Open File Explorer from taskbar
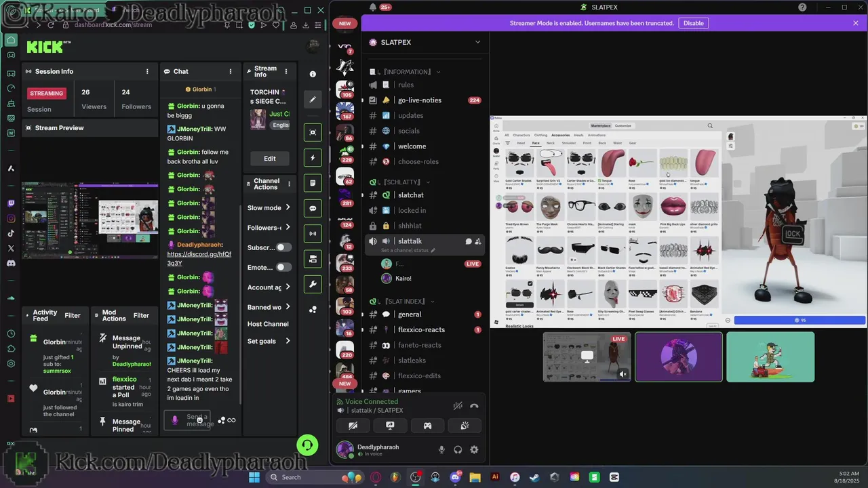This screenshot has width=868, height=488. pos(475,477)
